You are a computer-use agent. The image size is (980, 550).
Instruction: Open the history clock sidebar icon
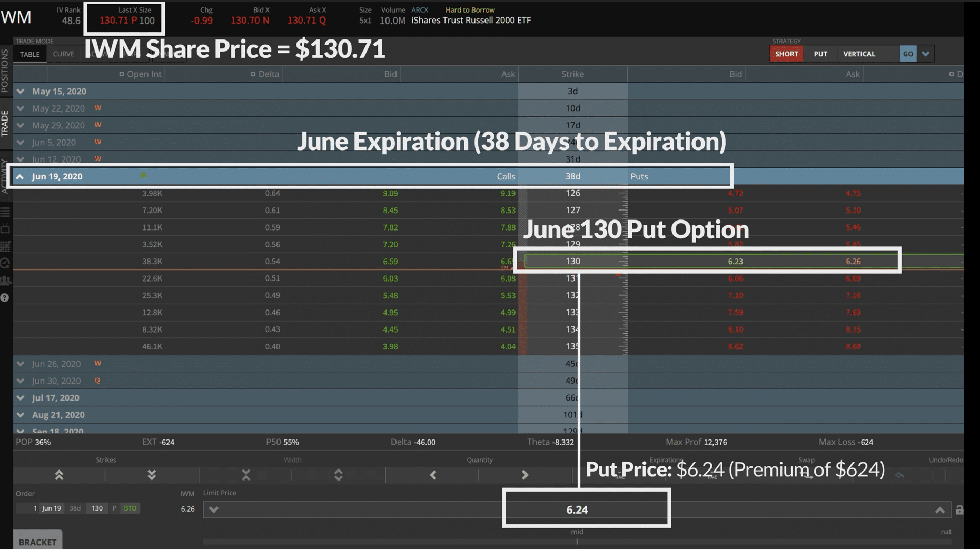click(5, 263)
